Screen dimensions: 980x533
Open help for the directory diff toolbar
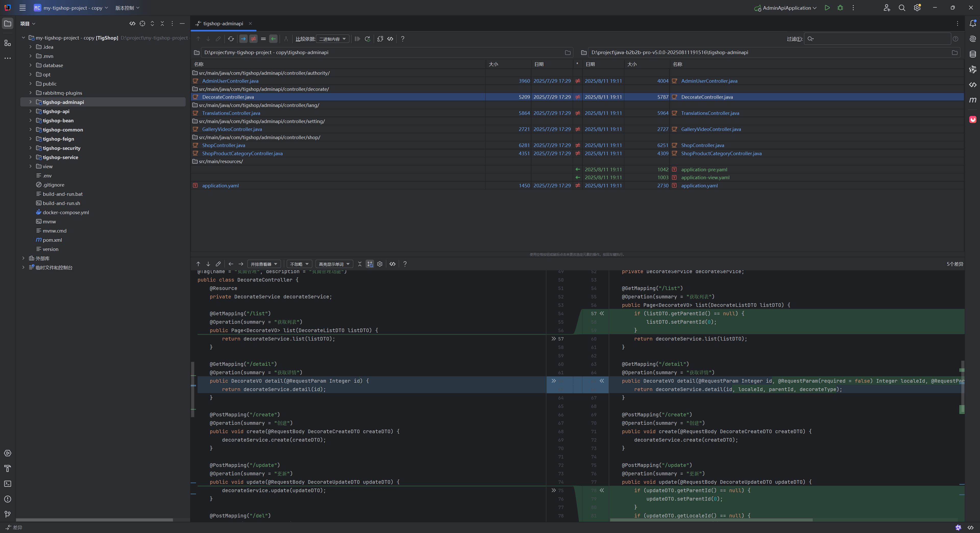[x=402, y=39]
